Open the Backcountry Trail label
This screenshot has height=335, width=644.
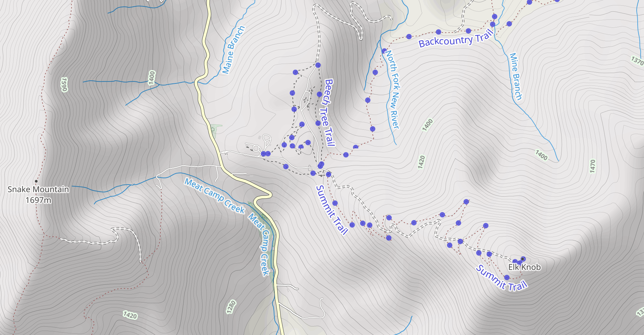pos(456,39)
